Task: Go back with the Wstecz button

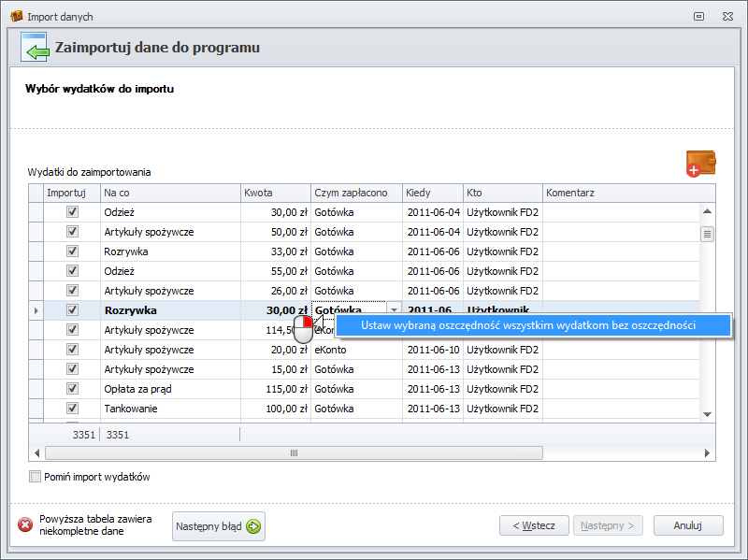Action: pos(534,526)
